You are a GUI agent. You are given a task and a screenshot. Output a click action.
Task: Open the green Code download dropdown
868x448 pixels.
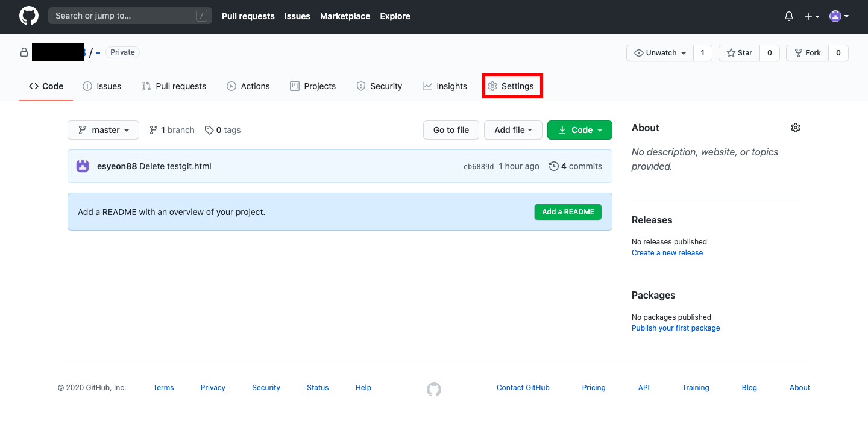[580, 130]
